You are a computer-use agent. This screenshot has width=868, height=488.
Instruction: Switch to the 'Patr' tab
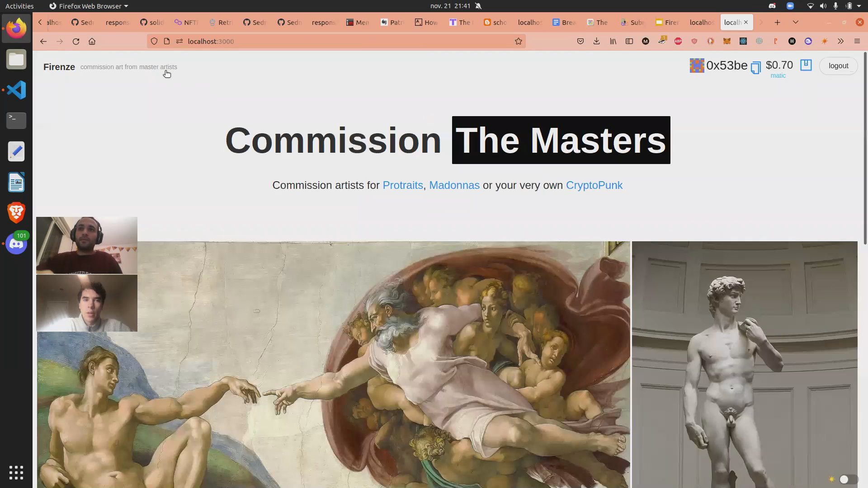pos(392,22)
